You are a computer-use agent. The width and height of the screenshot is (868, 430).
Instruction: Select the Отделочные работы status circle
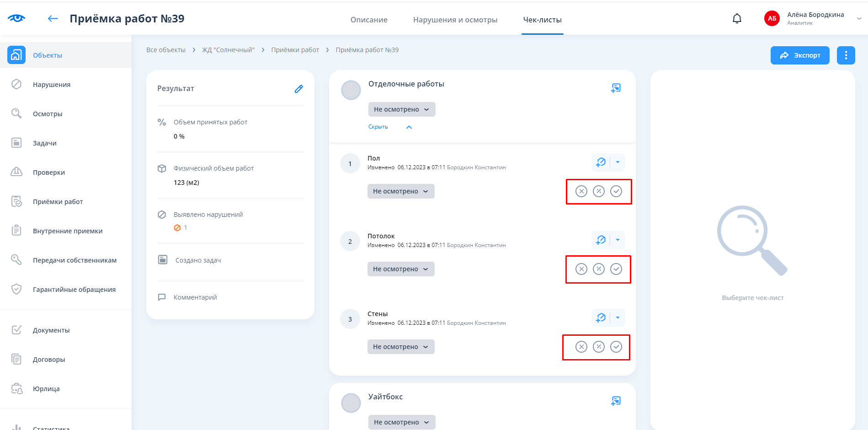click(351, 90)
